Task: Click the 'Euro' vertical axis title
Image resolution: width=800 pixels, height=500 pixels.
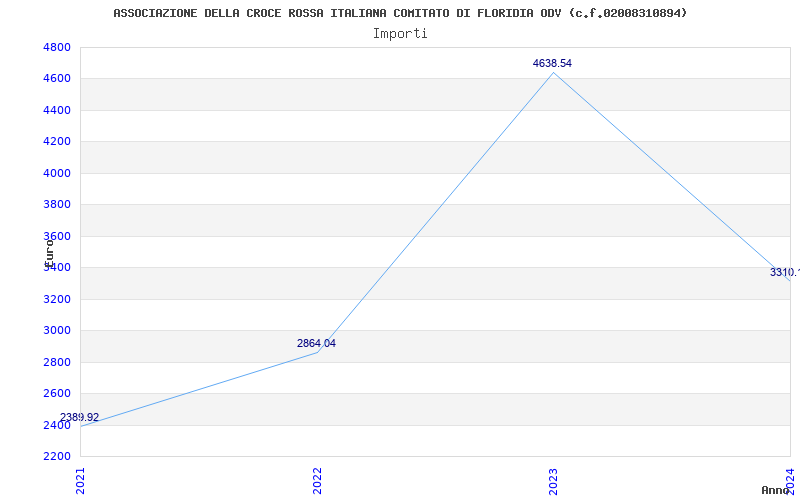Action: point(49,253)
